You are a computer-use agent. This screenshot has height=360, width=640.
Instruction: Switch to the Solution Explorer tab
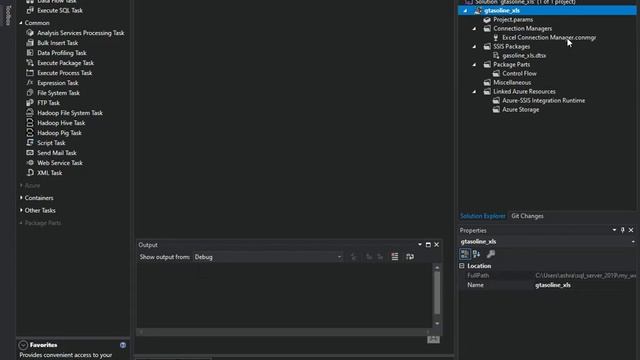483,216
